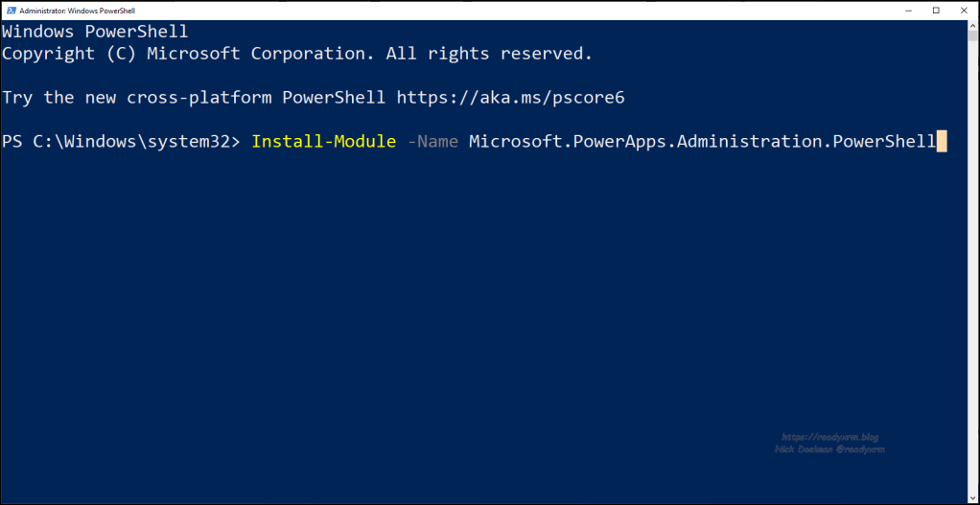The image size is (980, 505).
Task: Click the aka.ms/pscore6 URL
Action: click(x=511, y=97)
